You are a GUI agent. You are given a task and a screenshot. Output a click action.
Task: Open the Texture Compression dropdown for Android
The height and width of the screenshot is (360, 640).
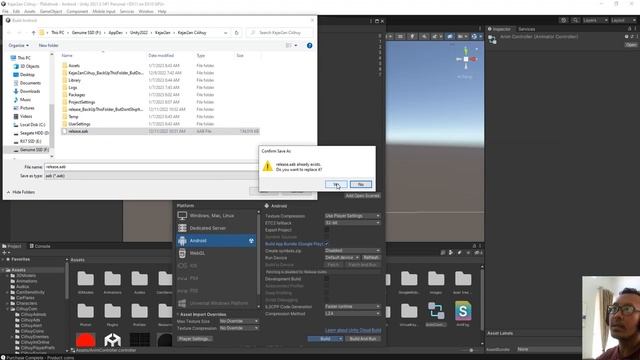[352, 216]
